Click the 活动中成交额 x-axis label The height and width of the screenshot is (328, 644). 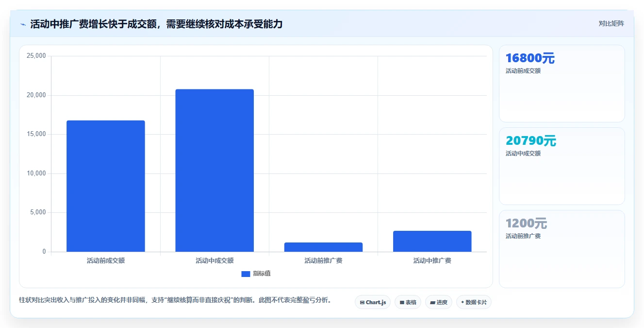(x=215, y=260)
